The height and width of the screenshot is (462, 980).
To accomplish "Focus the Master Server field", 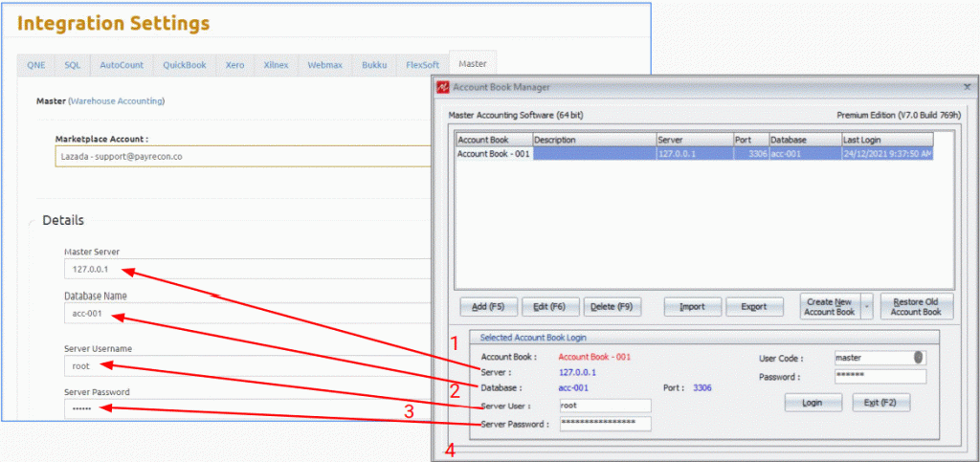I will click(248, 270).
